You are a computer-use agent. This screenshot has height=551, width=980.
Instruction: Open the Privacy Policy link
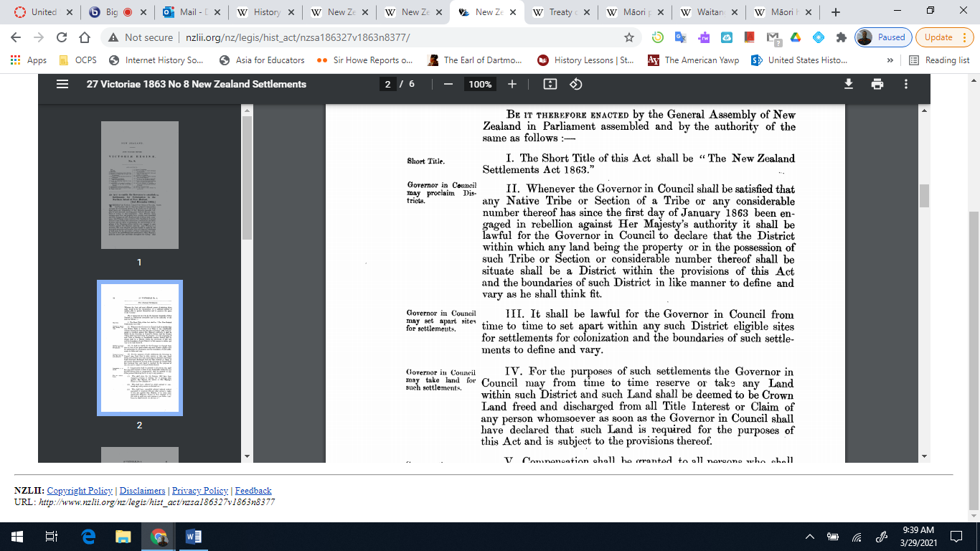point(200,491)
